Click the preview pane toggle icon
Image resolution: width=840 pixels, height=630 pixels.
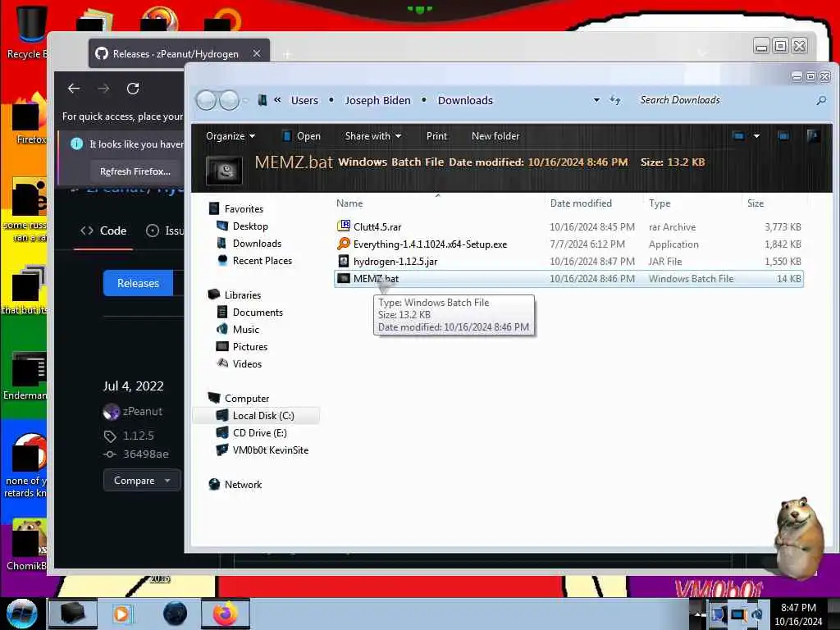pyautogui.click(x=783, y=136)
